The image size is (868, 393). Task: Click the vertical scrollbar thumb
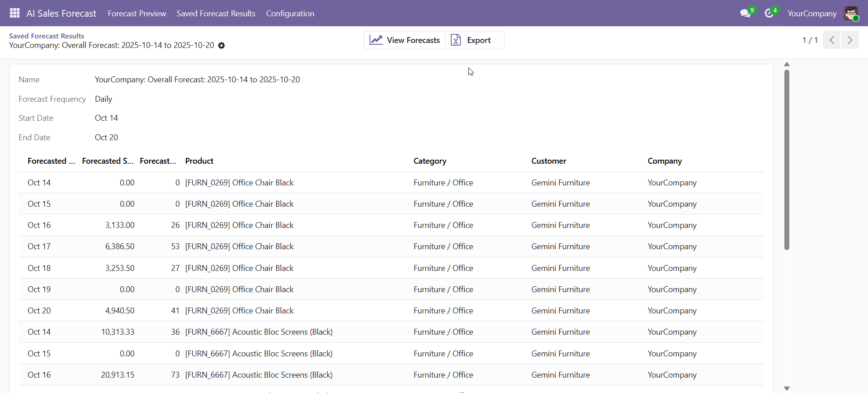(787, 158)
